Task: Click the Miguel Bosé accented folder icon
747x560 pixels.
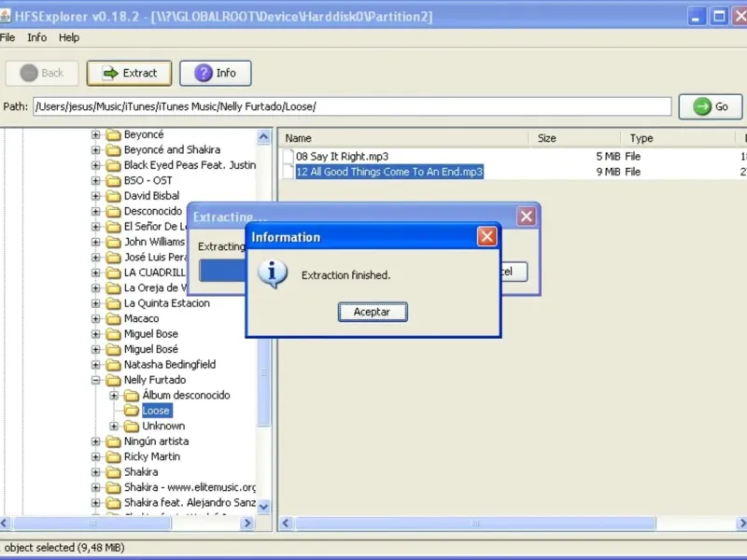Action: pyautogui.click(x=113, y=349)
